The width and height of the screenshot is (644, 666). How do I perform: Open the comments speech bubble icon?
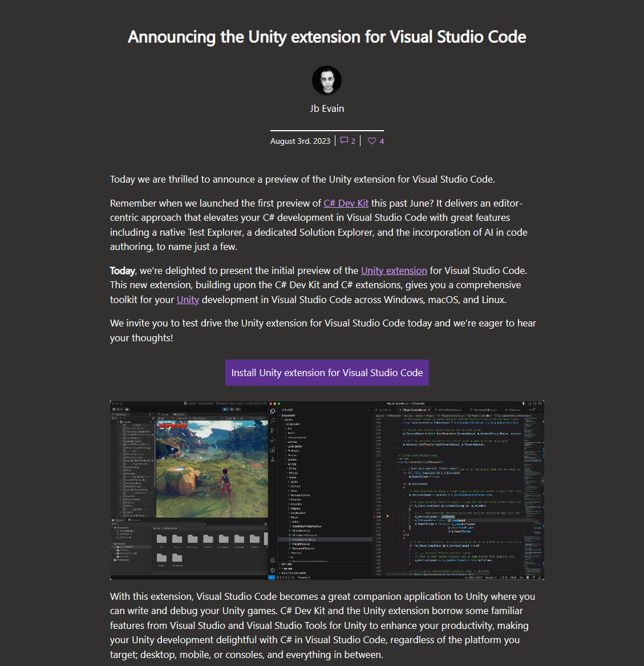344,140
